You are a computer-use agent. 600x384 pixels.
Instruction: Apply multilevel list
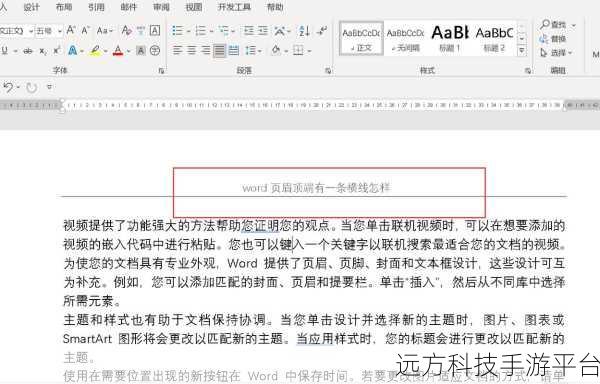223,31
